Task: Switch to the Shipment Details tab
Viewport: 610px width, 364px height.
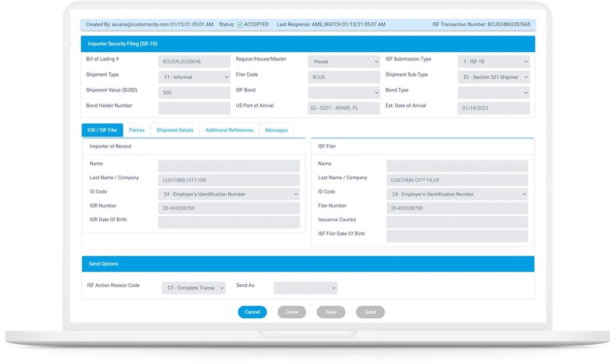Action: coord(175,130)
